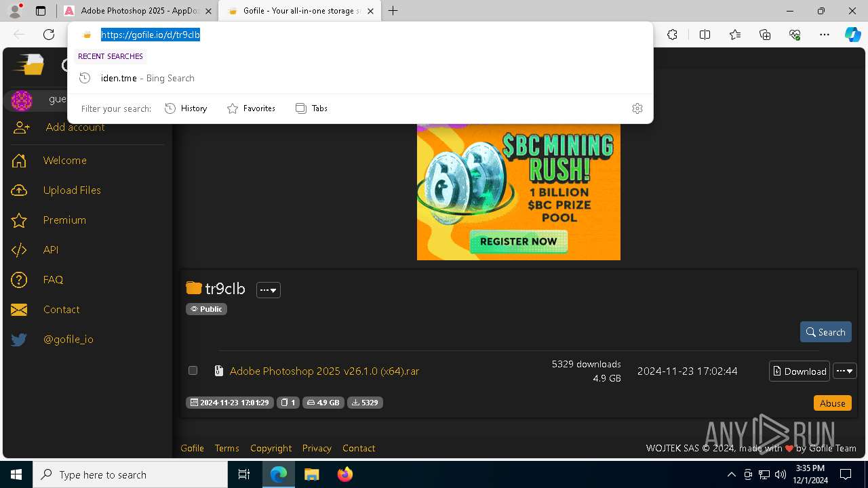Viewport: 868px width, 488px height.
Task: Click the 5329 download count badge
Action: click(x=365, y=403)
